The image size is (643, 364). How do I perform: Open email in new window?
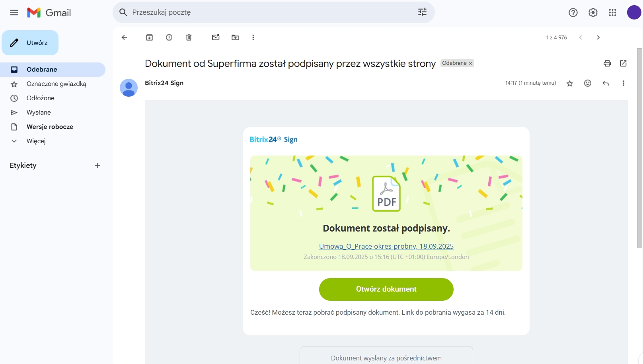(x=623, y=63)
